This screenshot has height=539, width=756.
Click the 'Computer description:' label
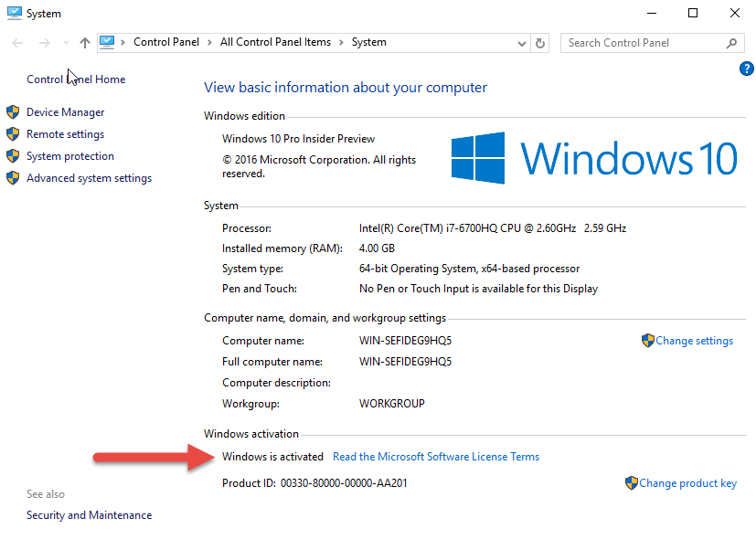click(x=276, y=383)
